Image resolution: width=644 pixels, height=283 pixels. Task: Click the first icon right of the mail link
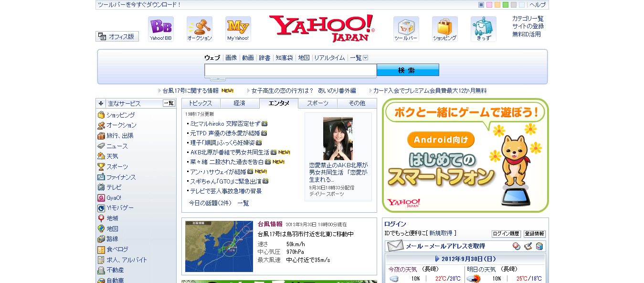click(x=517, y=246)
